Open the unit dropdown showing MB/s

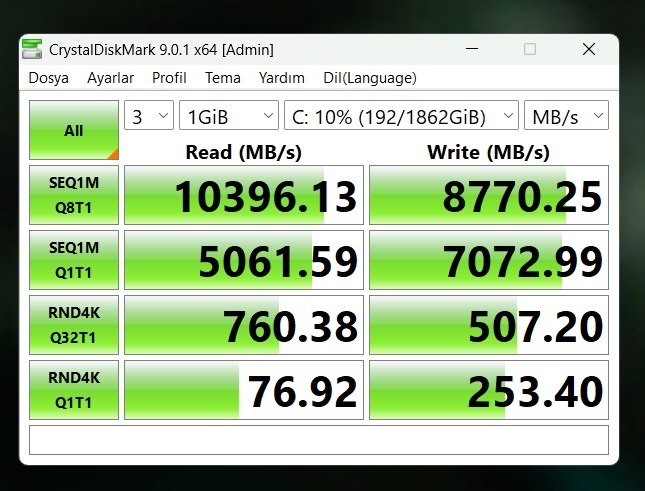(566, 115)
